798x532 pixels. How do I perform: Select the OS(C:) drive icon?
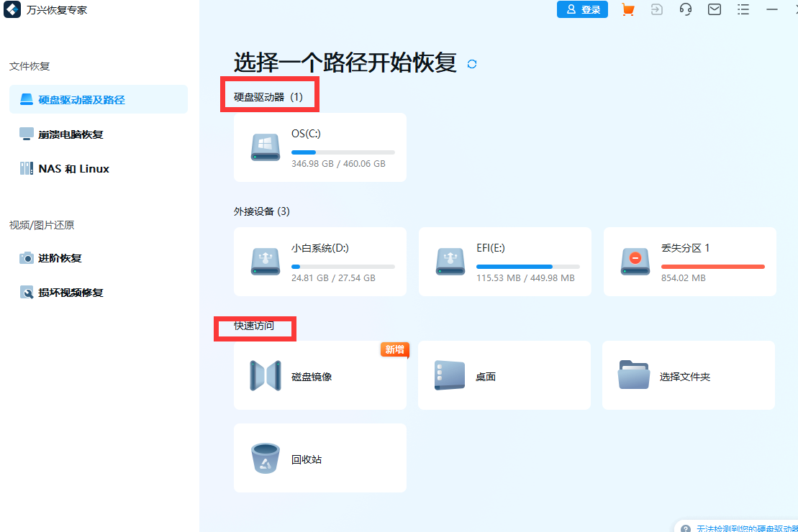point(265,147)
